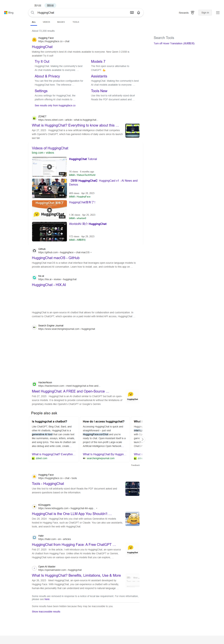Image resolution: width=224 pixels, height=644 pixels.
Task: Turn off Hover Translation
Action: point(174,43)
